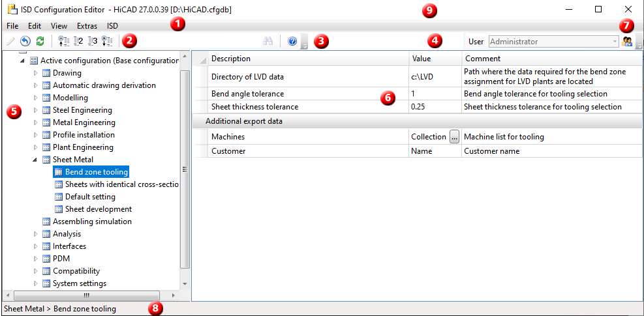The width and height of the screenshot is (644, 316).
Task: Collapse the Active configuration node
Action: click(22, 61)
